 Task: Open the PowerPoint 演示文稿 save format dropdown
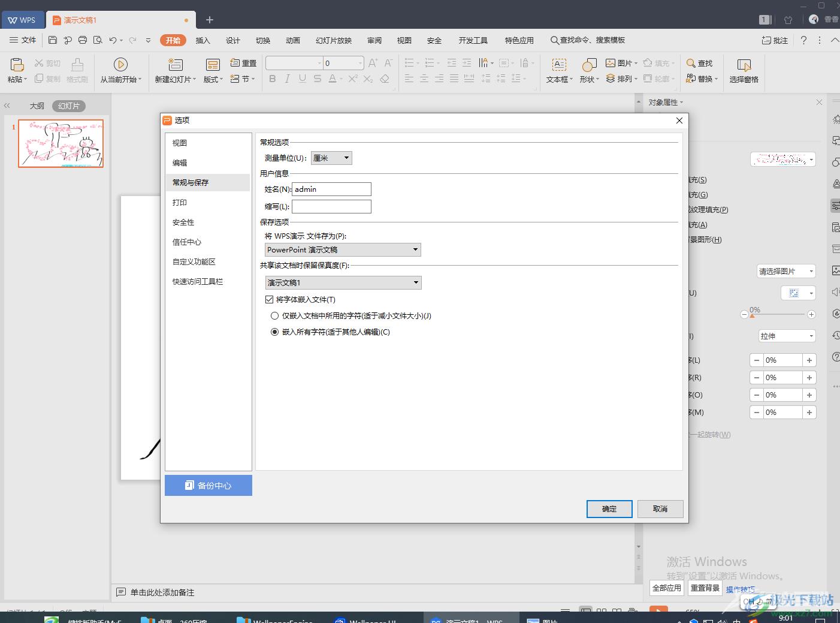click(x=343, y=249)
